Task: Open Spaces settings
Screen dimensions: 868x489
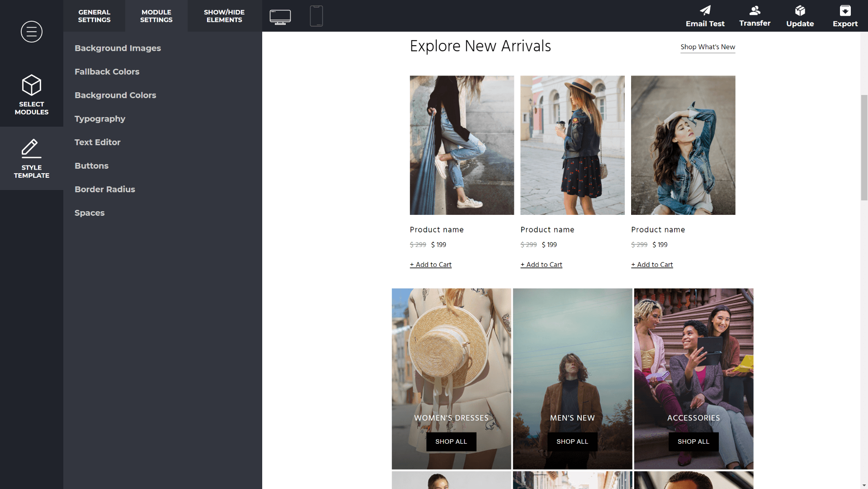Action: tap(90, 213)
